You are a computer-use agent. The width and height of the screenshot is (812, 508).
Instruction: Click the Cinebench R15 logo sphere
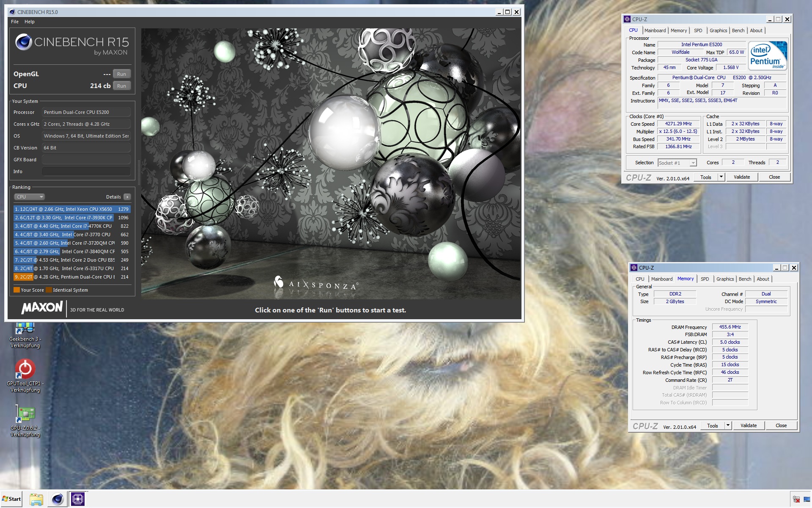coord(24,42)
